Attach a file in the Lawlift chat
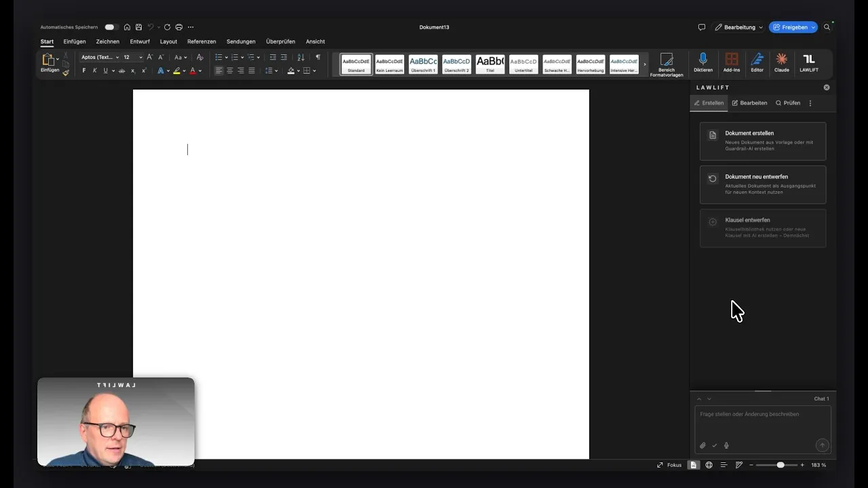 (703, 445)
